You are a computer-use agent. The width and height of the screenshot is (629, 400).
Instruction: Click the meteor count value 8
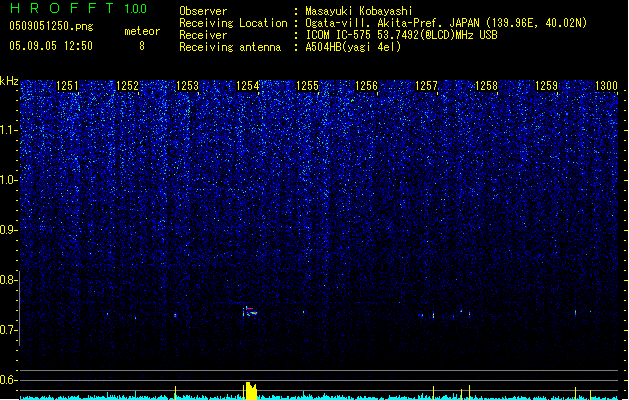[142, 46]
